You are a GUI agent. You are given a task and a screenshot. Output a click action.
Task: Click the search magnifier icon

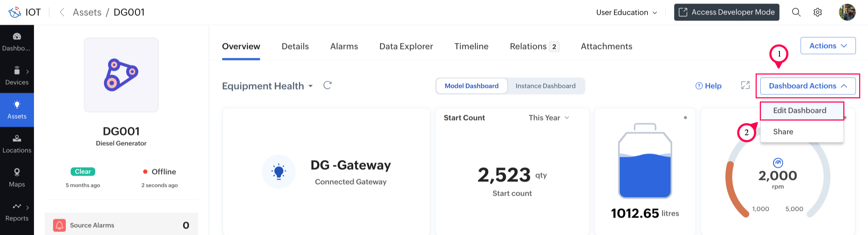(796, 12)
